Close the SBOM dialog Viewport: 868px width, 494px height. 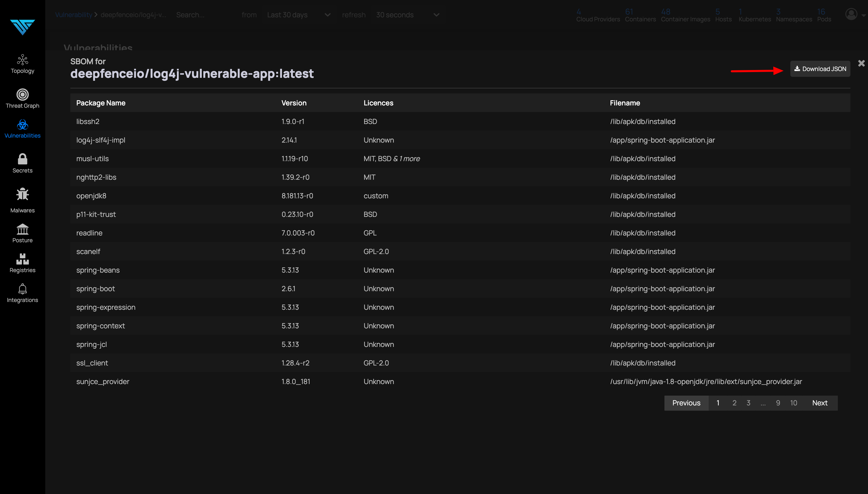coord(861,63)
